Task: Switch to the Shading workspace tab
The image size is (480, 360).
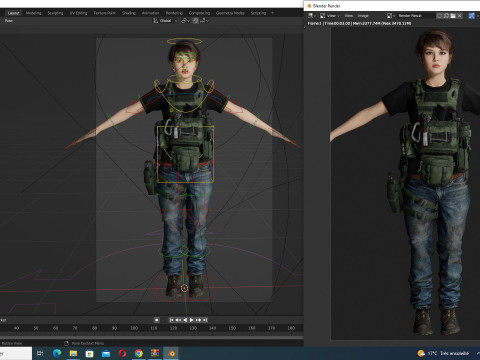Action: click(129, 13)
